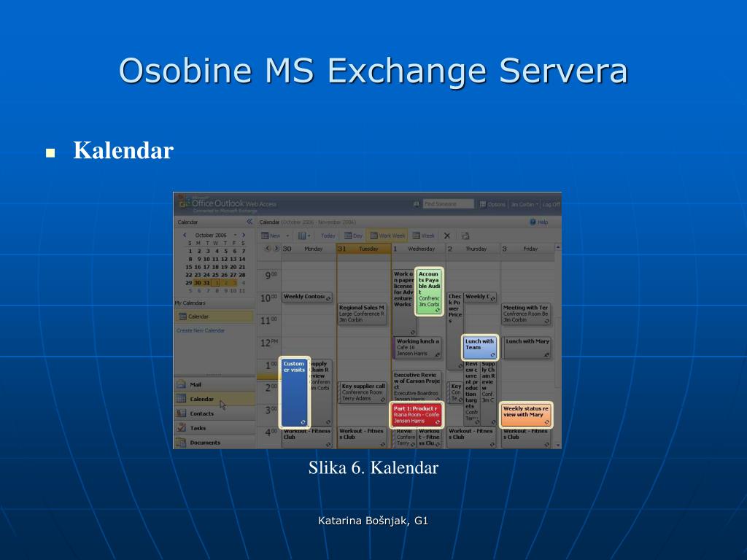
Task: Click Create New Calendar link
Action: click(201, 330)
